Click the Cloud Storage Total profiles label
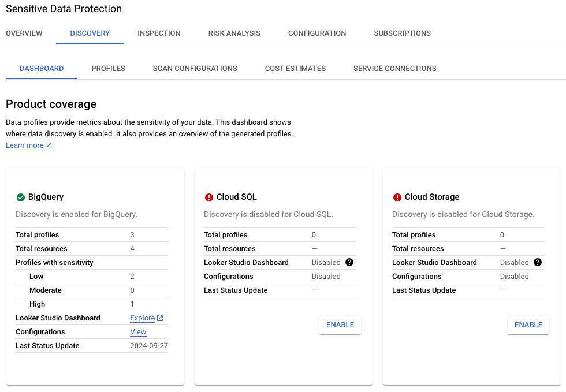Screen dimensions: 566x392 tap(414, 235)
